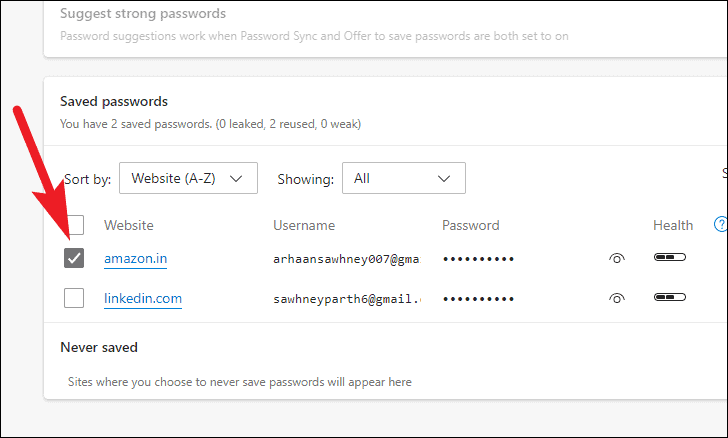Click the masked amazon.in password dots
This screenshot has width=728, height=438.
tap(478, 259)
